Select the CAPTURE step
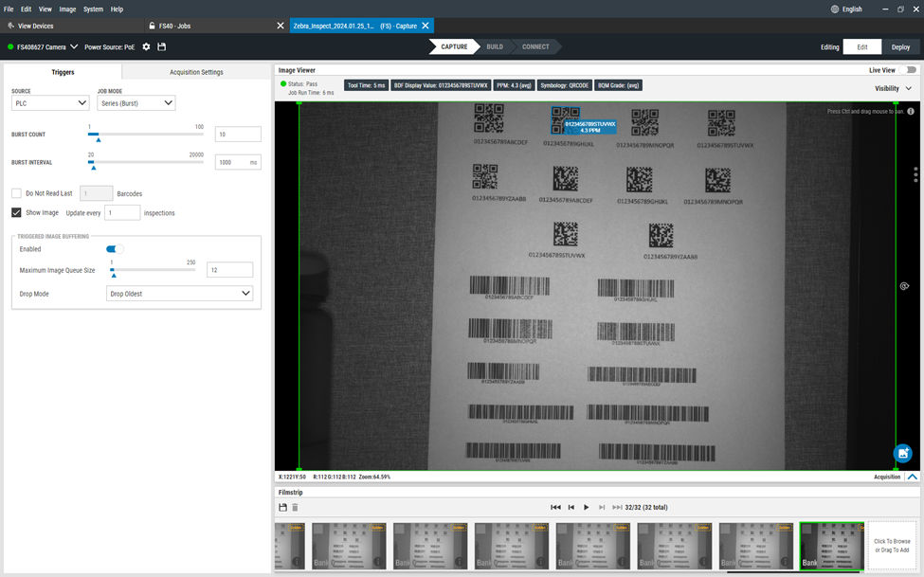924x577 pixels. point(454,46)
